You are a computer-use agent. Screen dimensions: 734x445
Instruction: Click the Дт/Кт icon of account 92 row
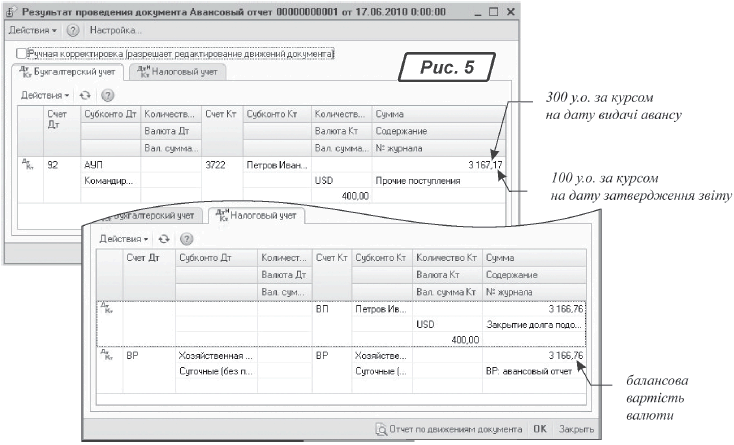pyautogui.click(x=28, y=163)
